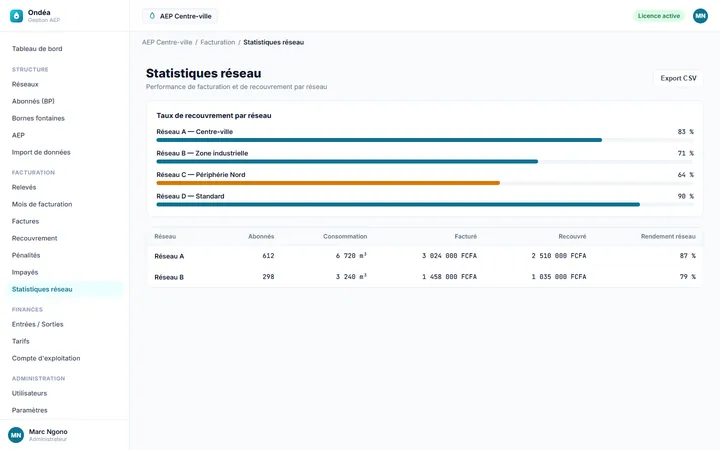The width and height of the screenshot is (720, 450).
Task: Click Marc Ngono's avatar in sidebar footer
Action: coord(16,435)
